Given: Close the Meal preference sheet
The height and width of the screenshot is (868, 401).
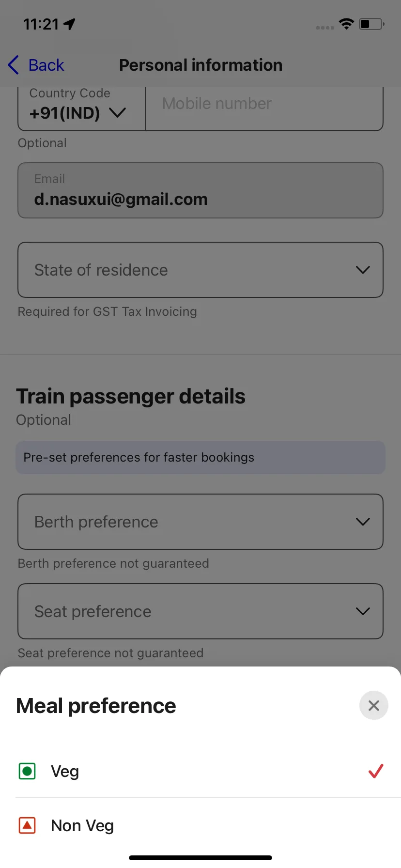Looking at the screenshot, I should (x=373, y=705).
